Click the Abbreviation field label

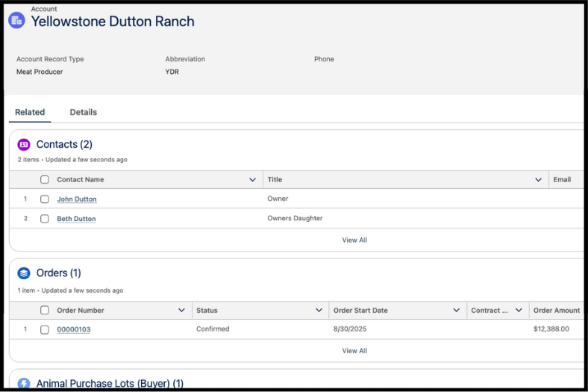click(185, 59)
